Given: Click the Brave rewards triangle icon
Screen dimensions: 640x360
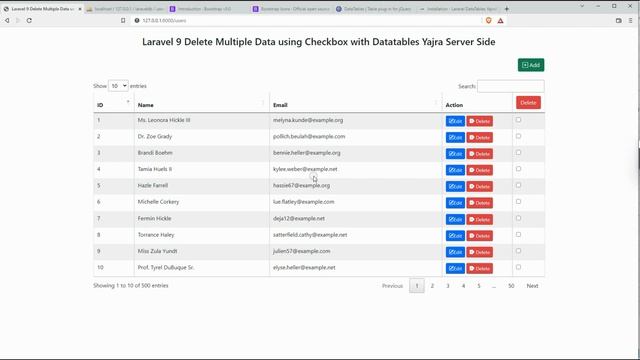Looking at the screenshot, I should coord(500,20).
